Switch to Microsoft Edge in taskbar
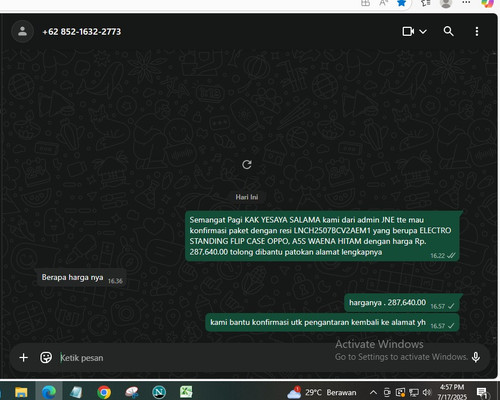500x400 pixels. click(49, 392)
